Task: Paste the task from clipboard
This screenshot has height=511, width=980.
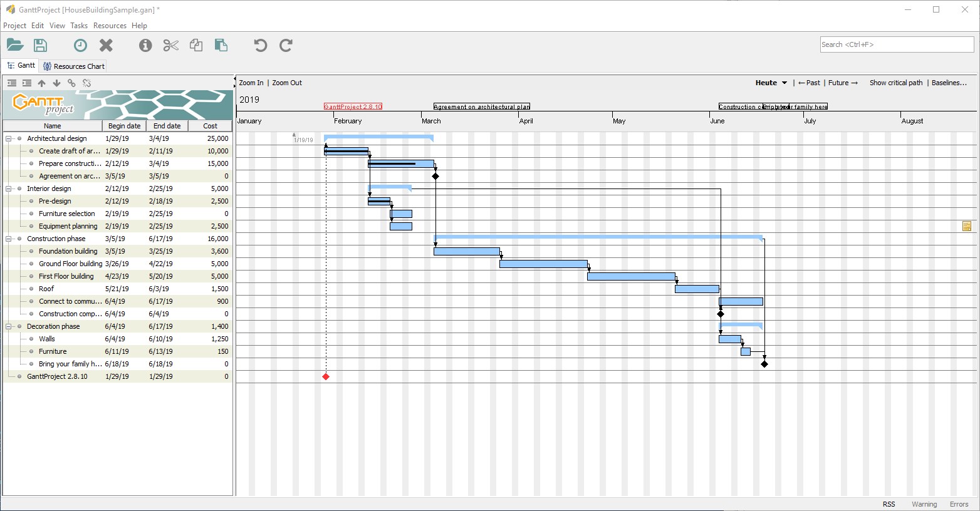Action: point(221,44)
